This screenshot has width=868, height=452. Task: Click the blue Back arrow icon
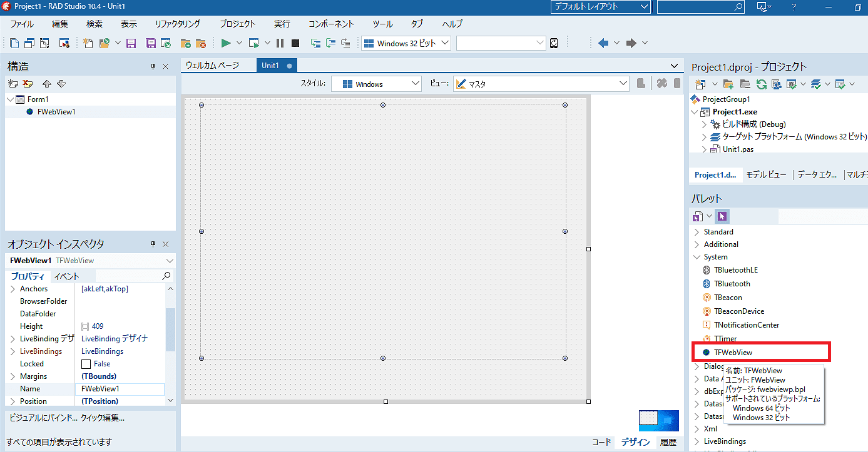[603, 43]
